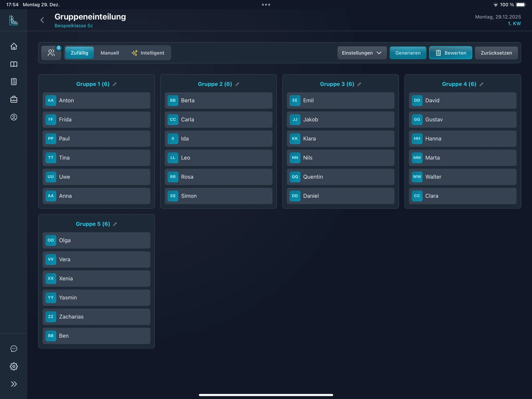Select student Quentin in Gruppe 3
Screen dimensions: 532x399
340,177
